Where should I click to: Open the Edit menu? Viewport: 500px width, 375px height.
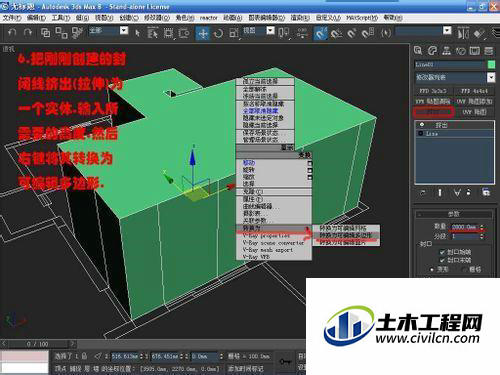click(36, 17)
